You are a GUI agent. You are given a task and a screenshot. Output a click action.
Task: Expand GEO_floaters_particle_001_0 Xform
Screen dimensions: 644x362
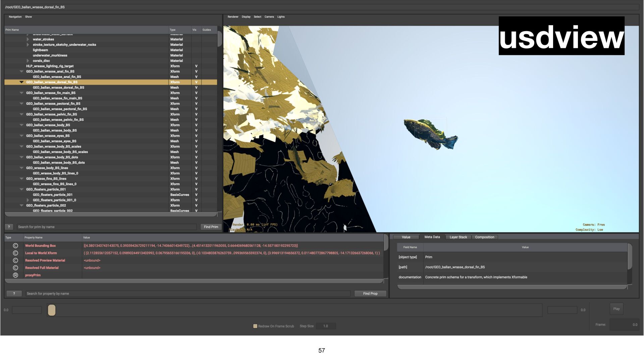pos(28,200)
